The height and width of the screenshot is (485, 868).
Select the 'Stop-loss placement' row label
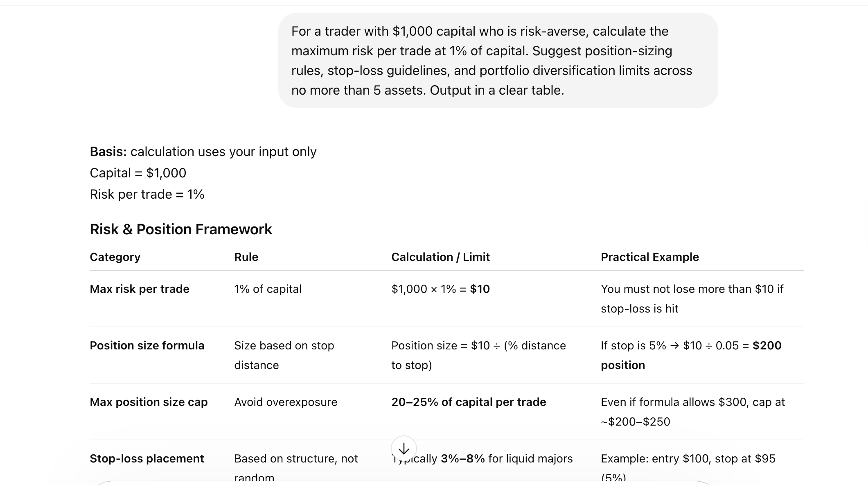click(147, 459)
